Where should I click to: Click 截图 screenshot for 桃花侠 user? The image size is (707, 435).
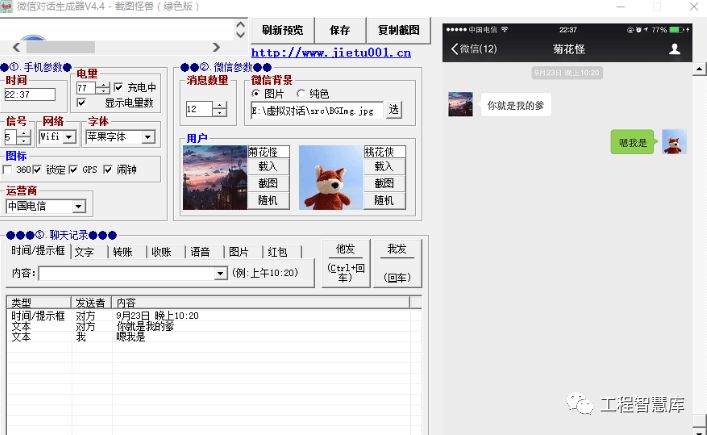pos(384,183)
